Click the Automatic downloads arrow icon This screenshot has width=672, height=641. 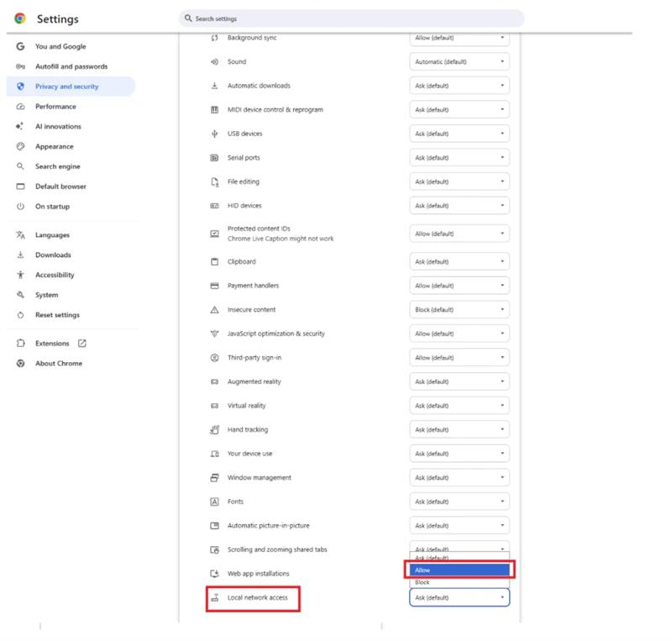point(214,86)
